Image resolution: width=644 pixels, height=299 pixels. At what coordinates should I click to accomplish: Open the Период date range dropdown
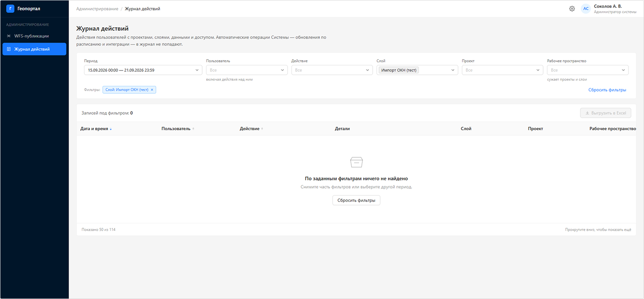point(143,70)
